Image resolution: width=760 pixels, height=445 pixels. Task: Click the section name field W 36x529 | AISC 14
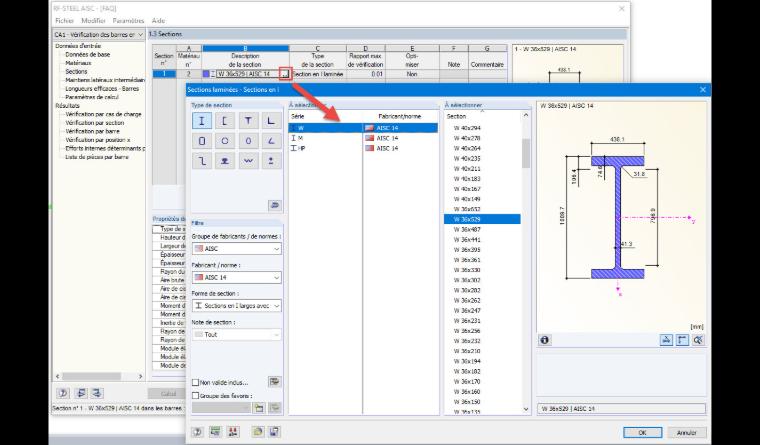tap(621, 409)
